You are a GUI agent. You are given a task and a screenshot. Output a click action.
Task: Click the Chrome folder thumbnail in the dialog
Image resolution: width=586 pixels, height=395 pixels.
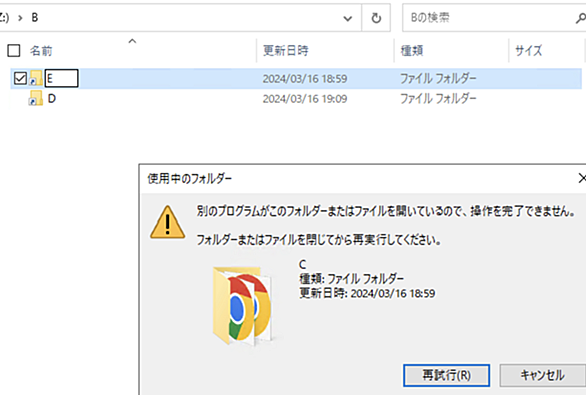pos(243,305)
